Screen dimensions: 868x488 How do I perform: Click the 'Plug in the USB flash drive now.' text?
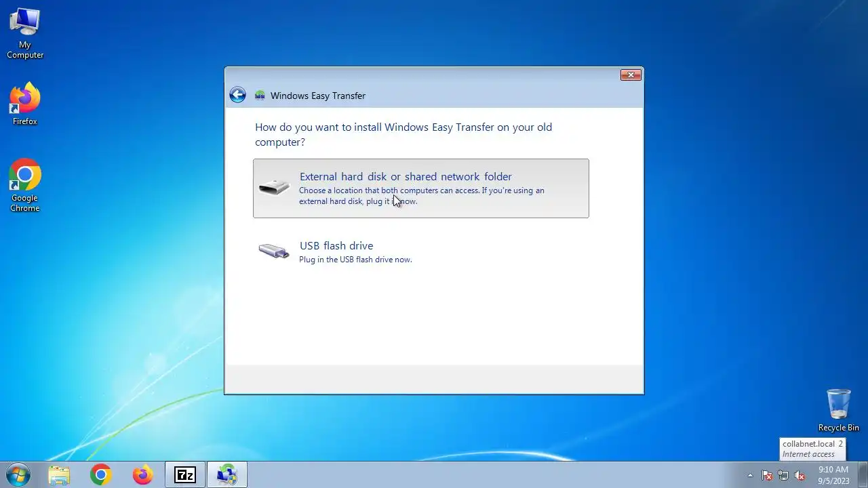point(355,260)
